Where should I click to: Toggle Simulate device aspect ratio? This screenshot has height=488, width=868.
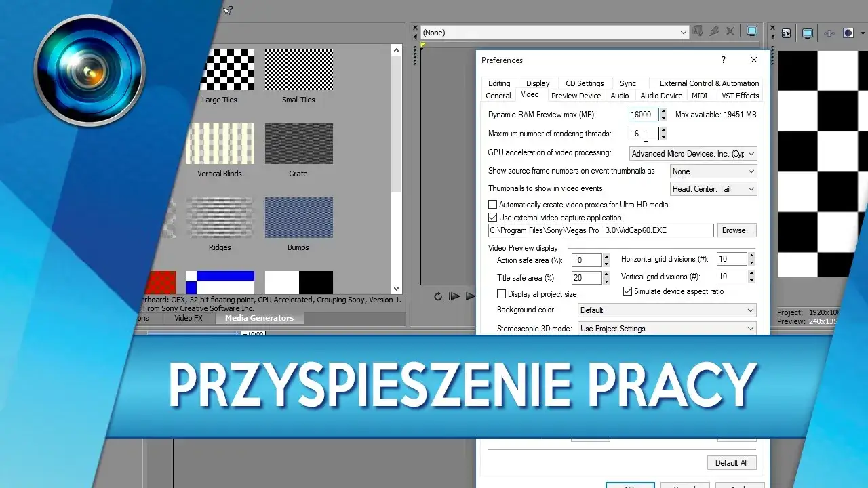(x=627, y=291)
